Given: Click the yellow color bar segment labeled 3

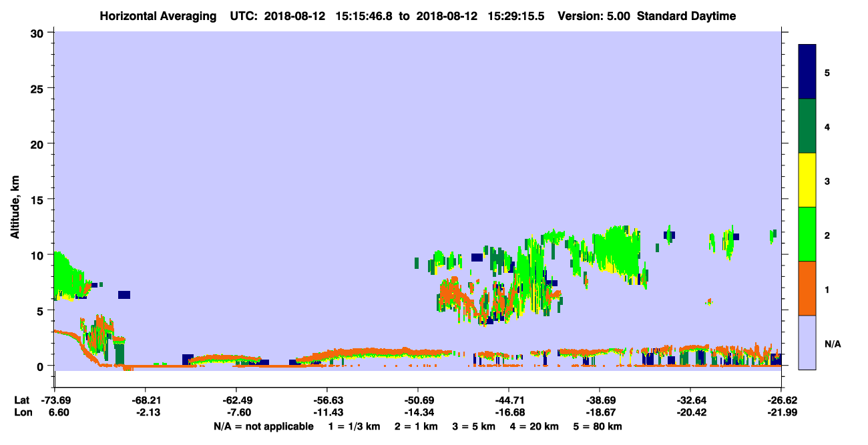Looking at the screenshot, I should 807,180.
